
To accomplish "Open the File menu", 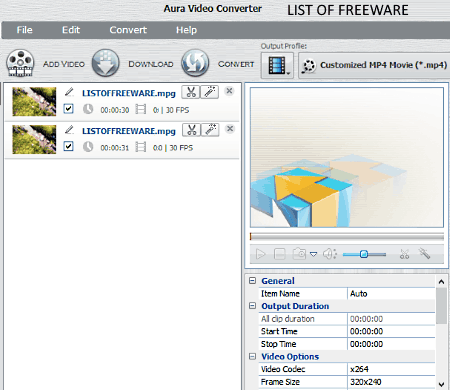I will [x=25, y=30].
